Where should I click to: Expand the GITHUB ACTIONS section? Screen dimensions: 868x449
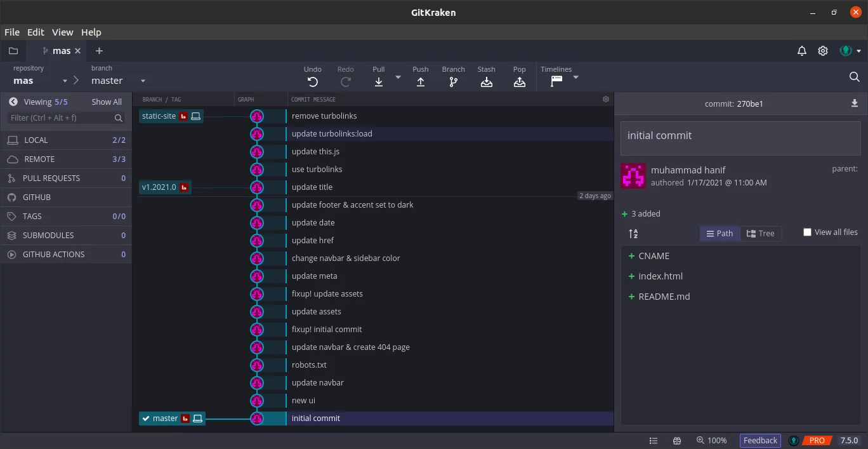click(x=66, y=255)
